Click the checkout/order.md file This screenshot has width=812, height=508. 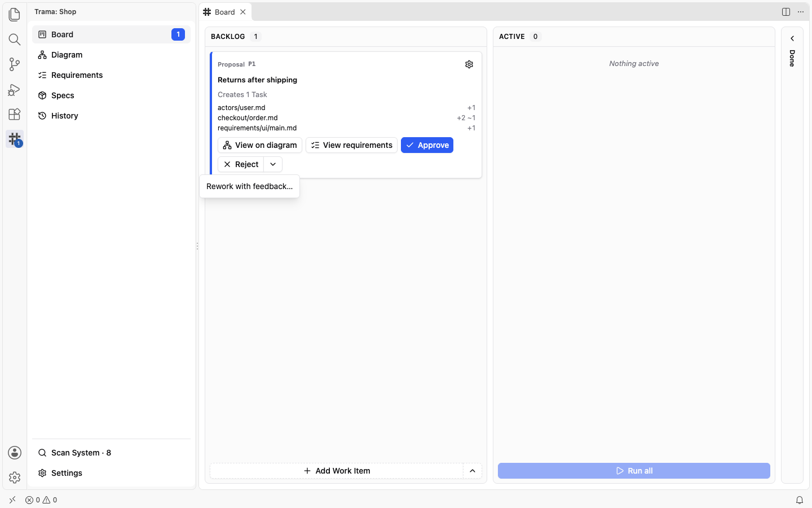[x=248, y=118]
